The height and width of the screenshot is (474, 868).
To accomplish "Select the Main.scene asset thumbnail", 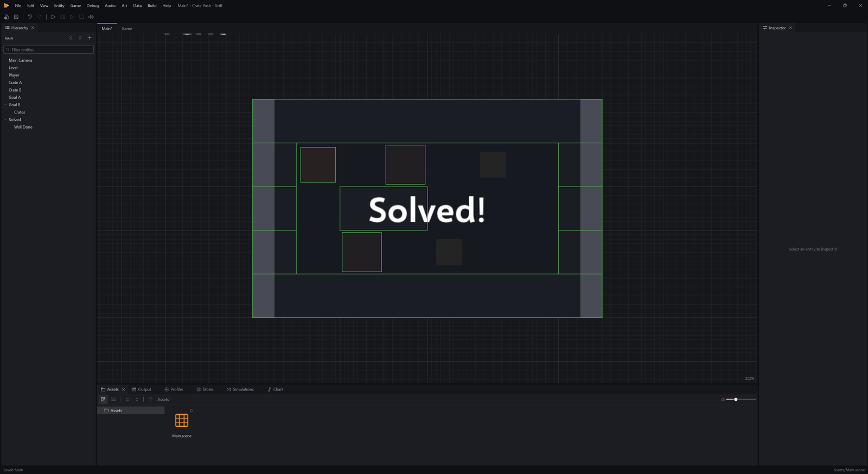I will [x=182, y=420].
